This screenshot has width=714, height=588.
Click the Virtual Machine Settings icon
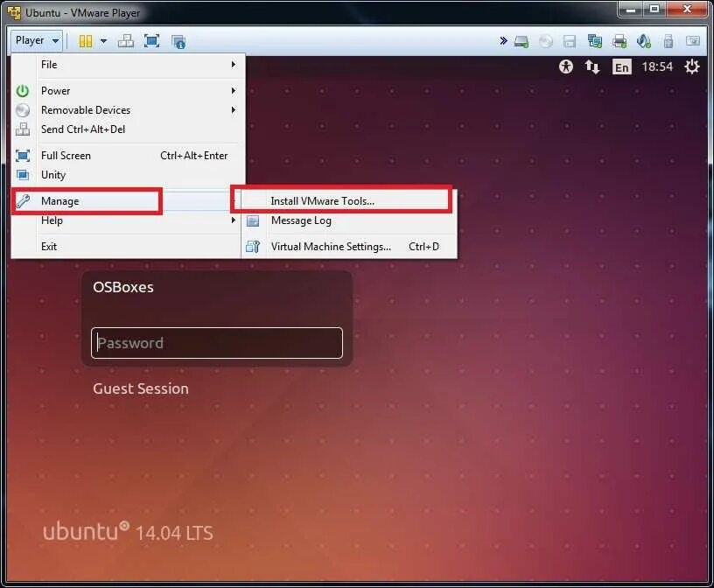(253, 247)
